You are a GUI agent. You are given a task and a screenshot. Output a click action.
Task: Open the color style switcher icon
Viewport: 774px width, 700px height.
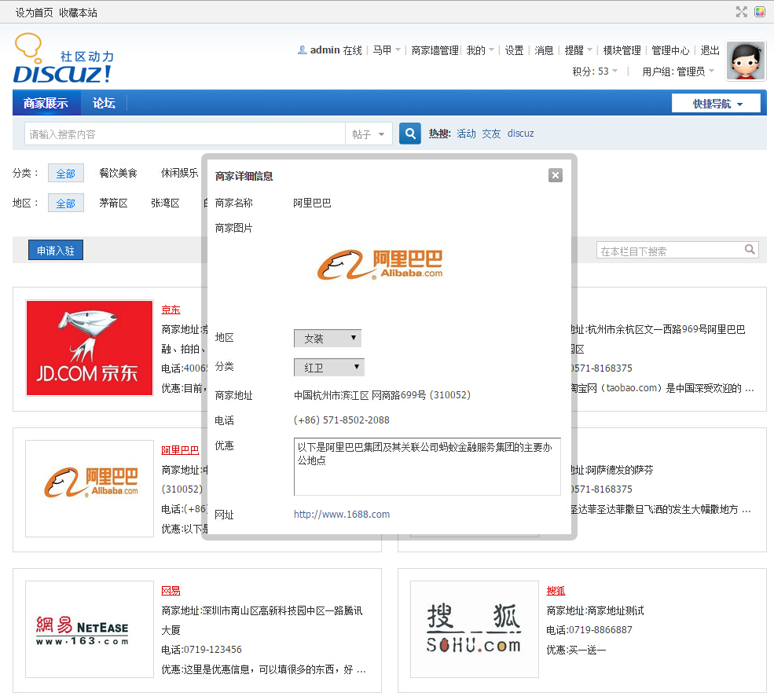(x=760, y=12)
